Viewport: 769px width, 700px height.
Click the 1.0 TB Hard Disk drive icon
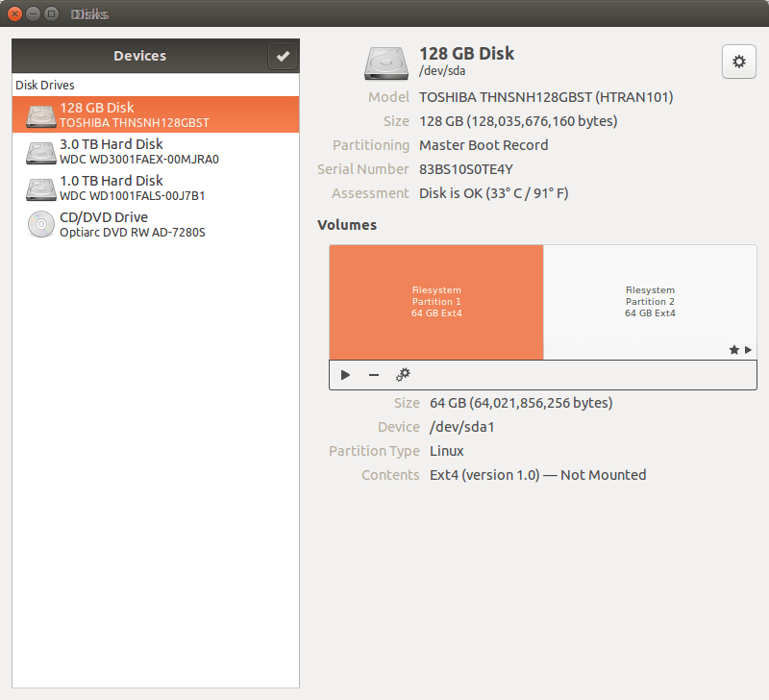(x=41, y=187)
